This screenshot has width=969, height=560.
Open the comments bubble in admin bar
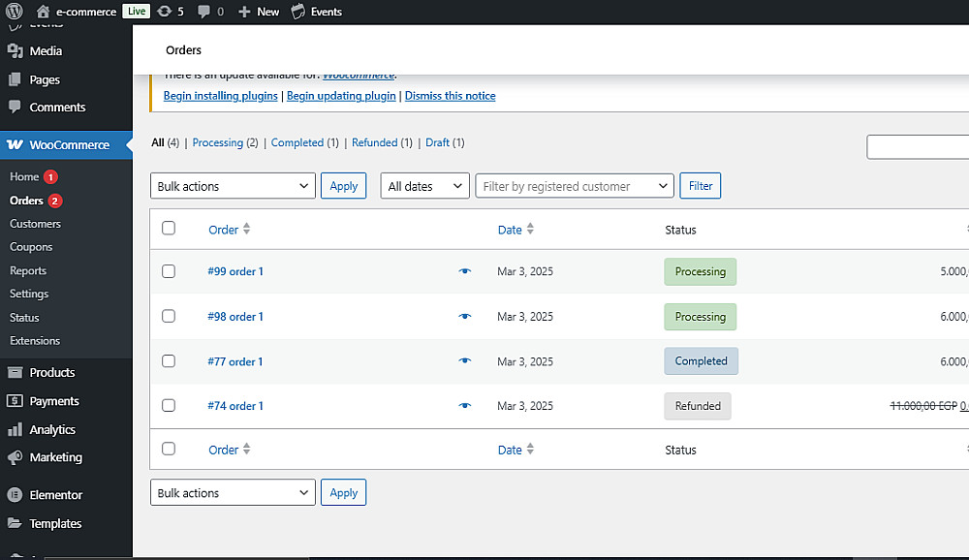tap(203, 12)
